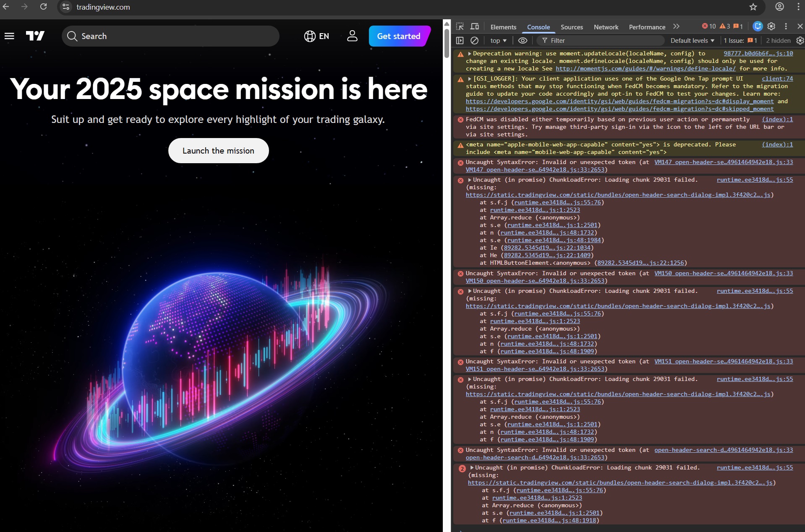Open the VM151 open-header link ending :33:2653
805x532 pixels.
coord(535,369)
